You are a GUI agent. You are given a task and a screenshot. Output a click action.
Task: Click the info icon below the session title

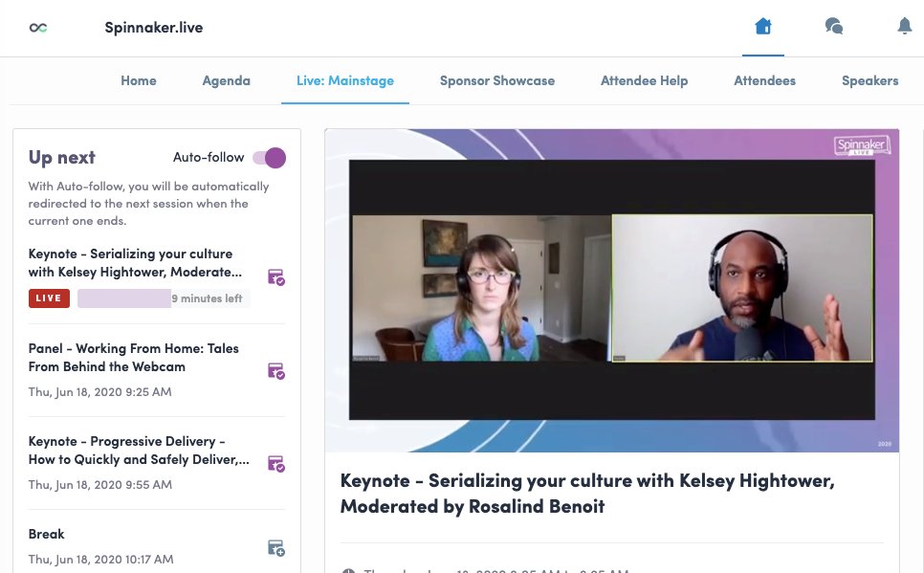click(x=348, y=569)
